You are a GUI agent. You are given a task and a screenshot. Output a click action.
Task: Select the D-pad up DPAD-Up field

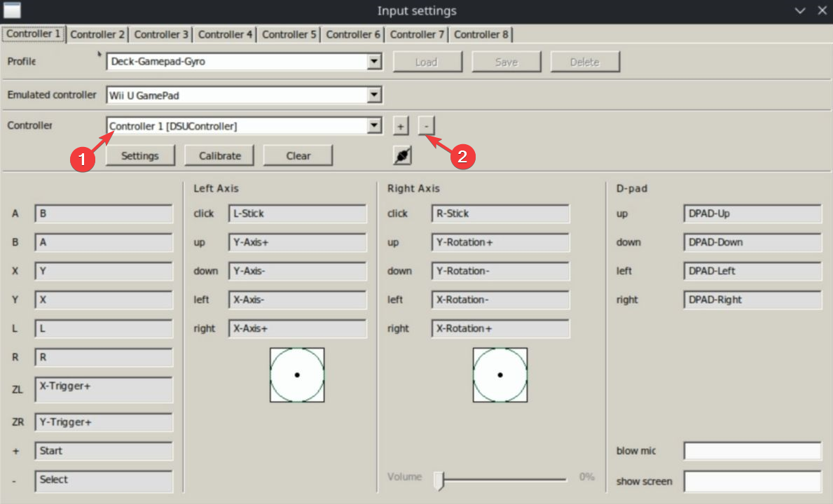(x=752, y=213)
